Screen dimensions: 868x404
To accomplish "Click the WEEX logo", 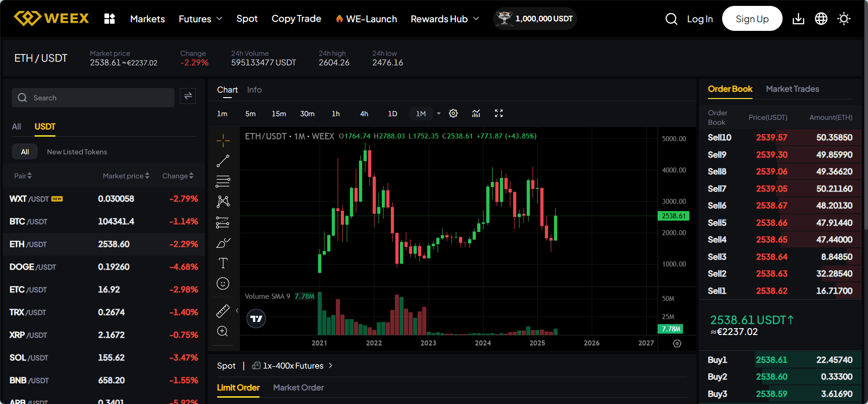I will [x=51, y=19].
